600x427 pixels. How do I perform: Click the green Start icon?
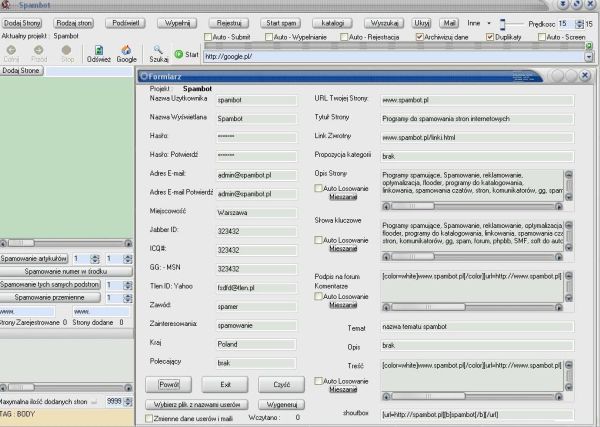coord(179,54)
